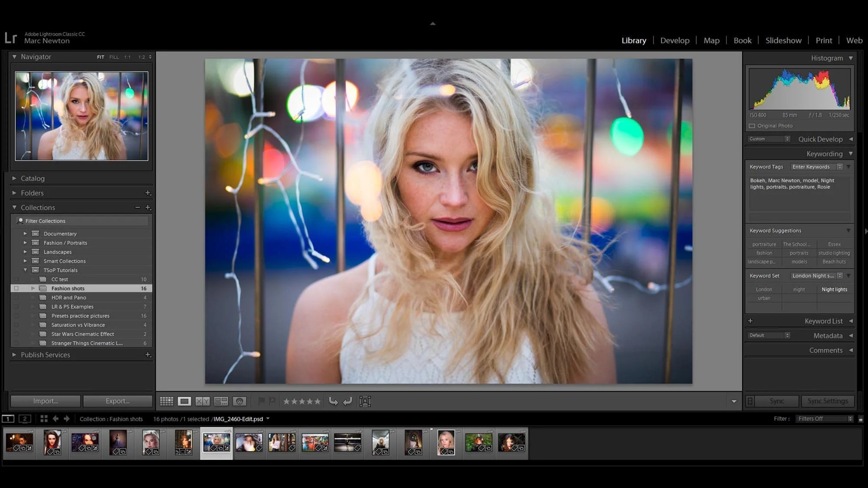Switch to the Develop module
868x488 pixels.
coord(675,40)
